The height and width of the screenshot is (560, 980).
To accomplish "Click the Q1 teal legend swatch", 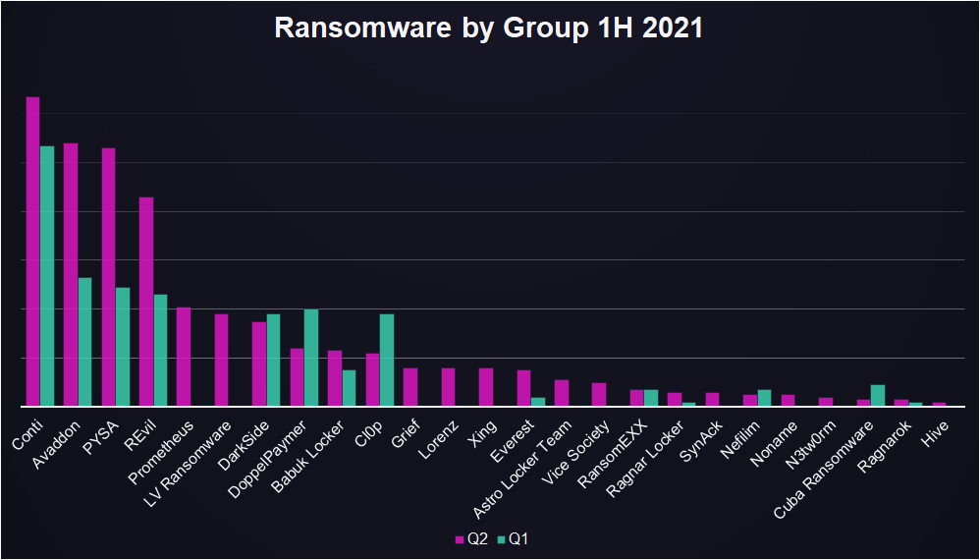I will click(501, 539).
